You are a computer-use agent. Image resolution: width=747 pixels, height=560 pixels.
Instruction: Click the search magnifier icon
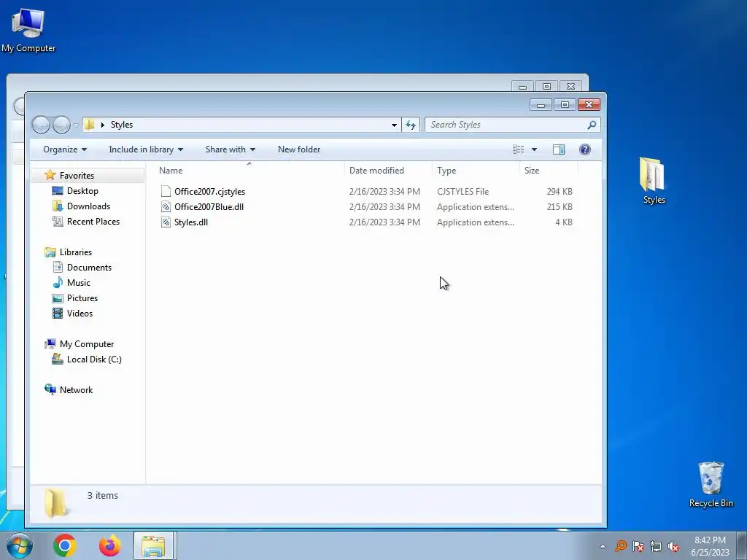tap(592, 125)
